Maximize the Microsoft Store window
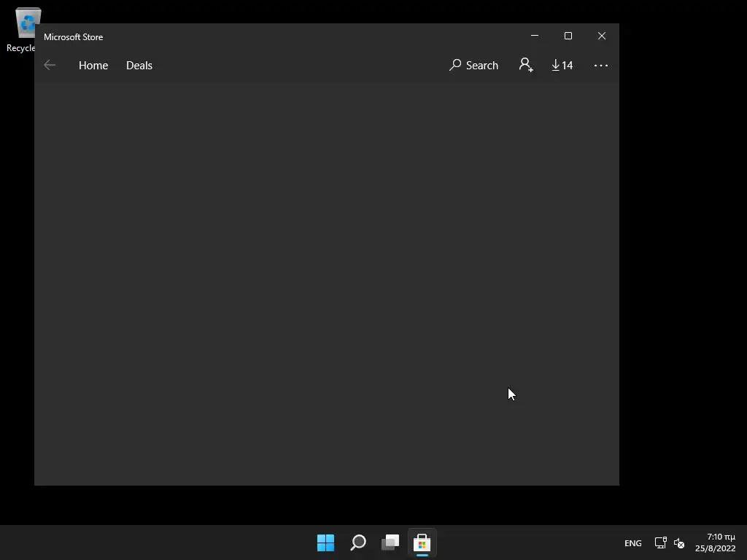Image resolution: width=747 pixels, height=560 pixels. tap(568, 36)
